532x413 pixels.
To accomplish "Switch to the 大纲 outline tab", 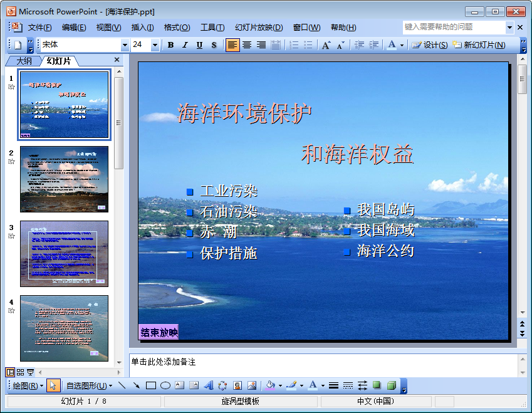I will tap(24, 61).
